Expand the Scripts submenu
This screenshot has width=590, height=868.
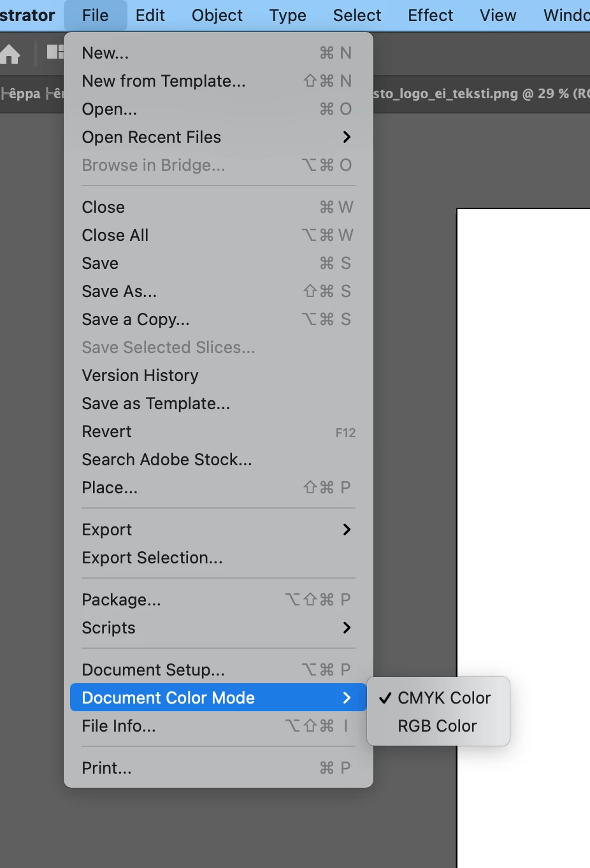coord(219,628)
